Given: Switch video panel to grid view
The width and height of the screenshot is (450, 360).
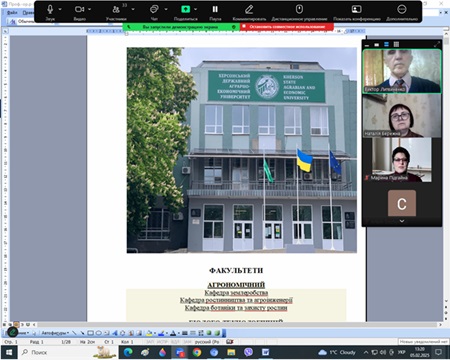Looking at the screenshot, I should 396,44.
